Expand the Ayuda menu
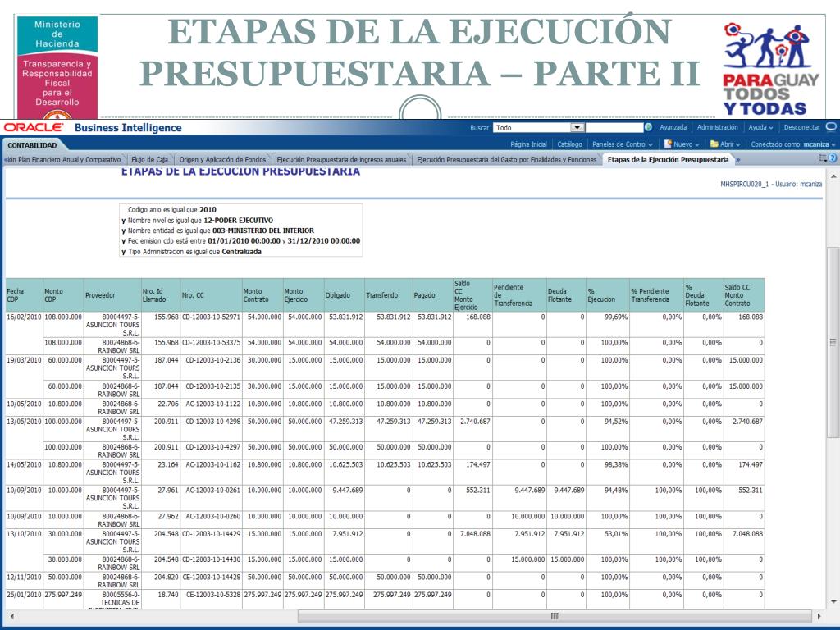The image size is (840, 630). point(760,127)
